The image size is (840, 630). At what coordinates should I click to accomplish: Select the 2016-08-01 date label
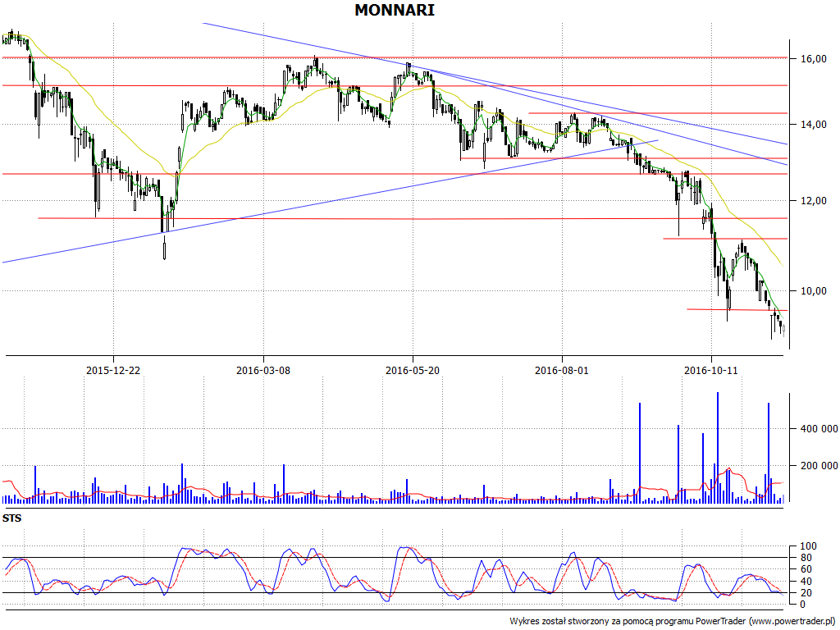pos(562,370)
